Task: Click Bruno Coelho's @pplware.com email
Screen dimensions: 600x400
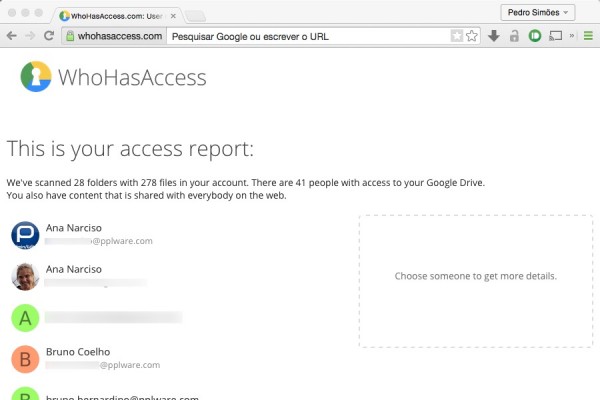Action: point(103,365)
